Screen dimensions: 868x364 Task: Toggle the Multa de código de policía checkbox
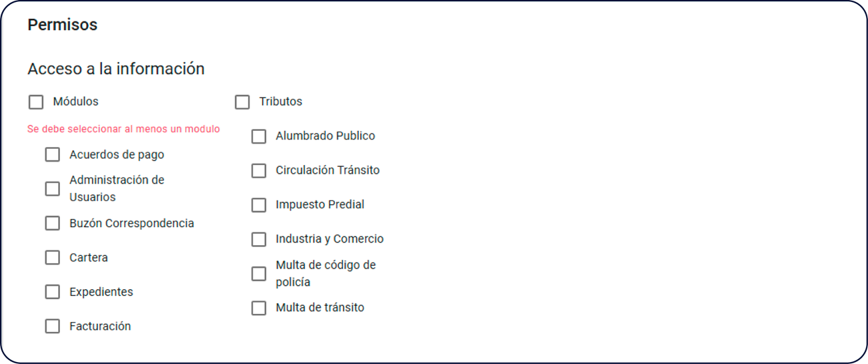pos(259,274)
